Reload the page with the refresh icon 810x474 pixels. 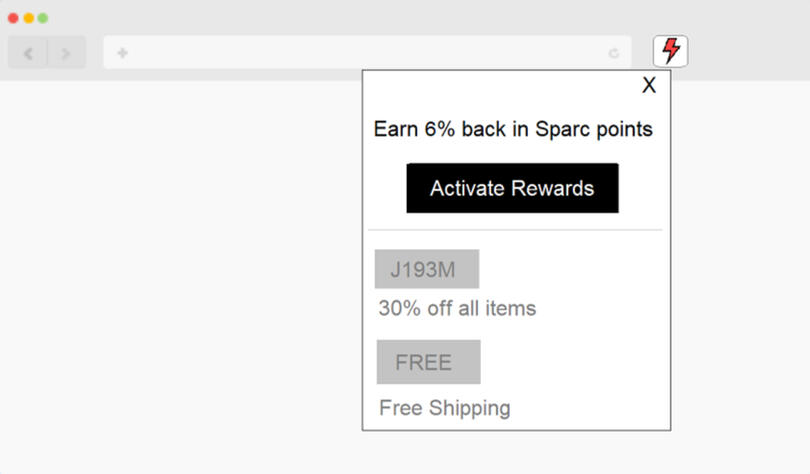point(613,53)
